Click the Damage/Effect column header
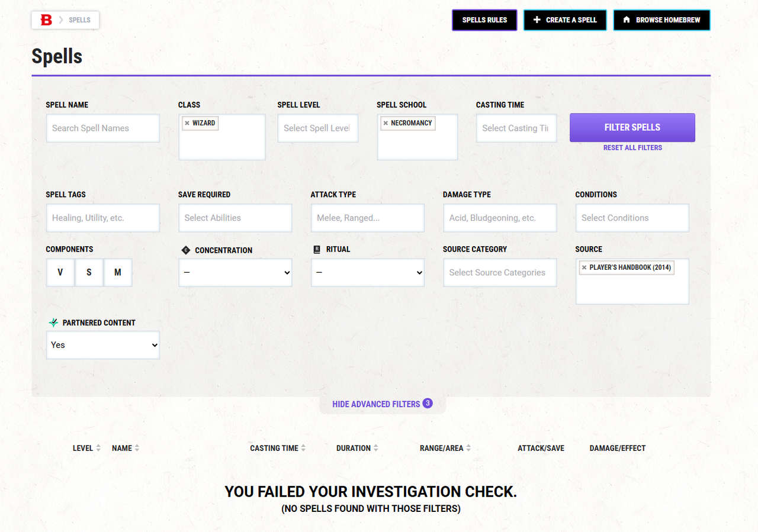The image size is (758, 532). click(618, 448)
